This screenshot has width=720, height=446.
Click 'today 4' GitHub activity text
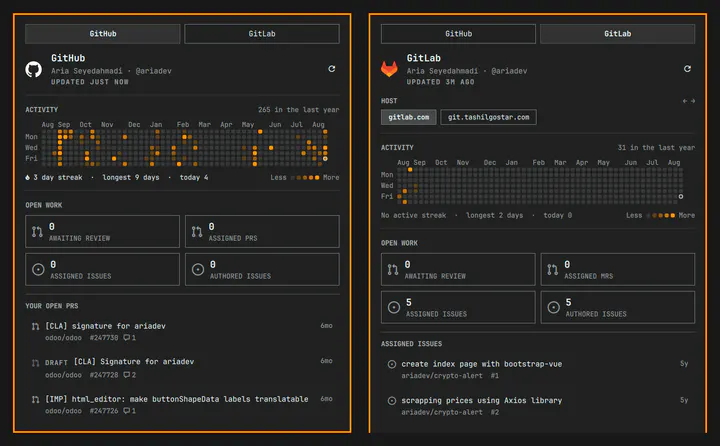click(193, 177)
